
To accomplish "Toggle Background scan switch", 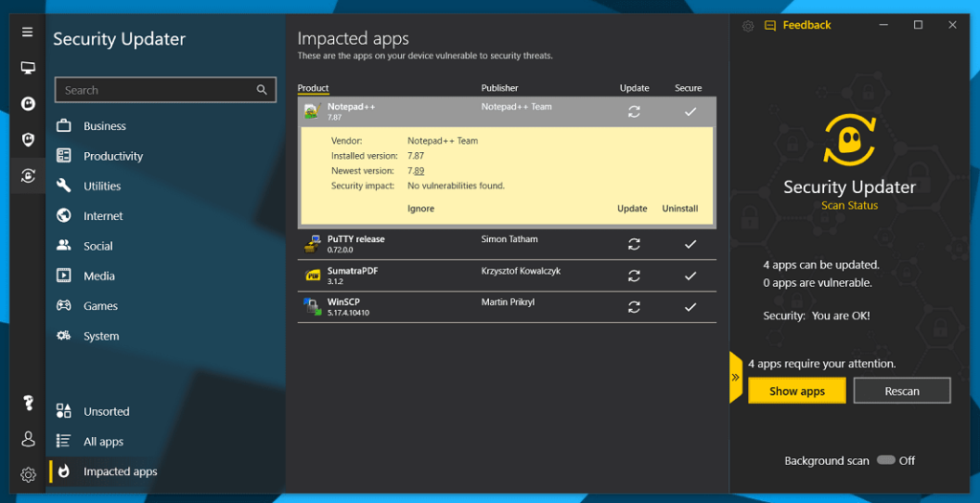I will [x=885, y=461].
